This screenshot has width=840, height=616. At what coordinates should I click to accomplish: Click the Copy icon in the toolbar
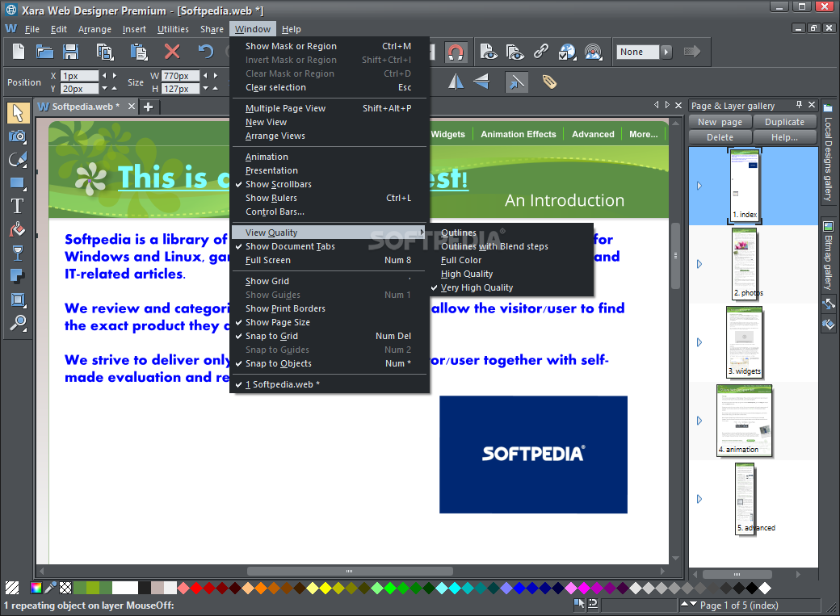[x=105, y=52]
